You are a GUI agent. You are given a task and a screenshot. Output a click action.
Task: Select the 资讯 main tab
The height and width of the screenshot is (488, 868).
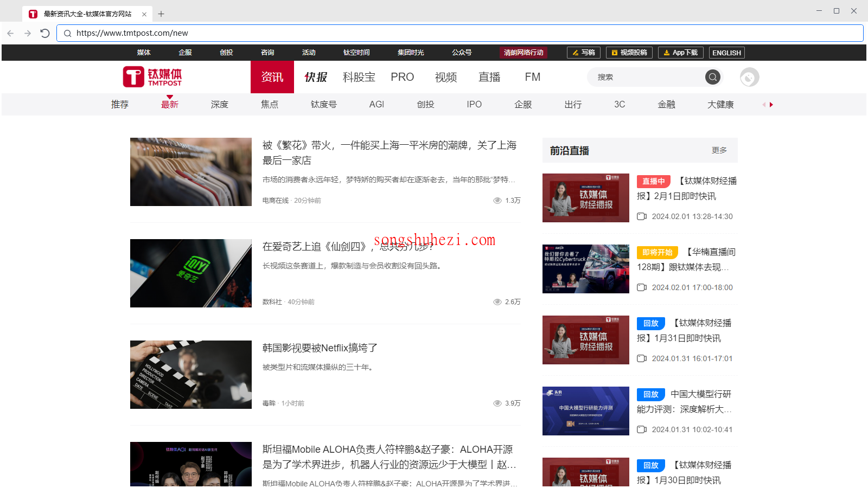(272, 77)
